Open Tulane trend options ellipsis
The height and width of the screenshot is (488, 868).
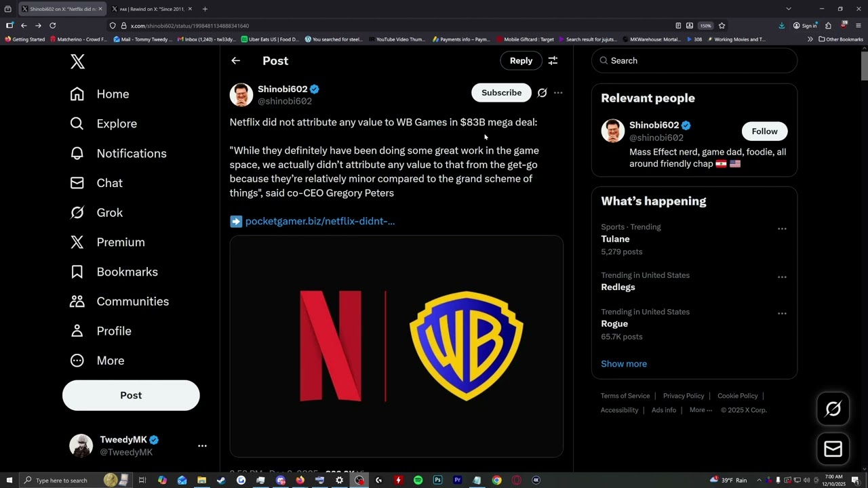point(782,229)
